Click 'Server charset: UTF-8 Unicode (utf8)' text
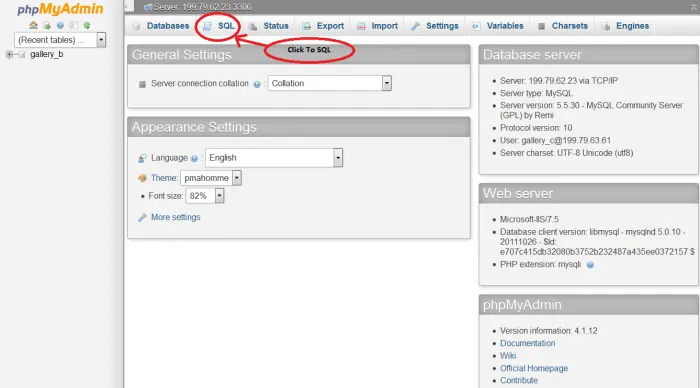Screen dimensions: 700x388 coord(566,153)
